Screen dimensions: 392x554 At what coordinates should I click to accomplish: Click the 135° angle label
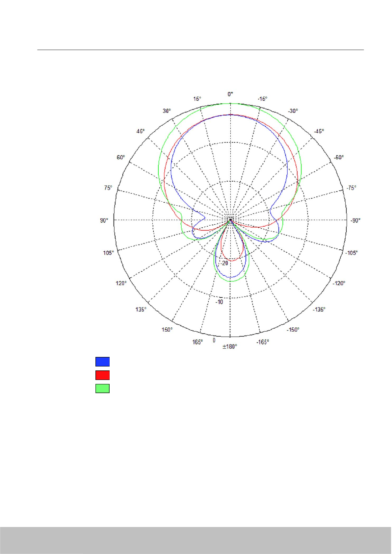coord(141,310)
